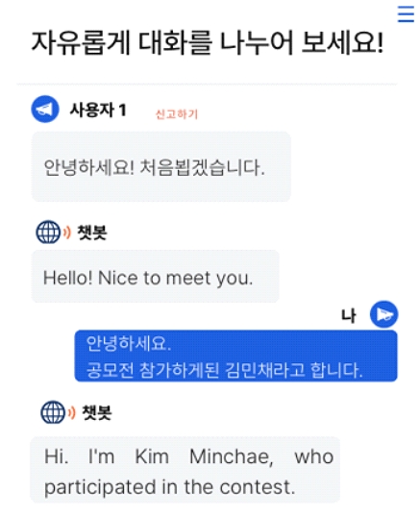Click the divider line under the heading
420x516 pixels.
point(207,85)
